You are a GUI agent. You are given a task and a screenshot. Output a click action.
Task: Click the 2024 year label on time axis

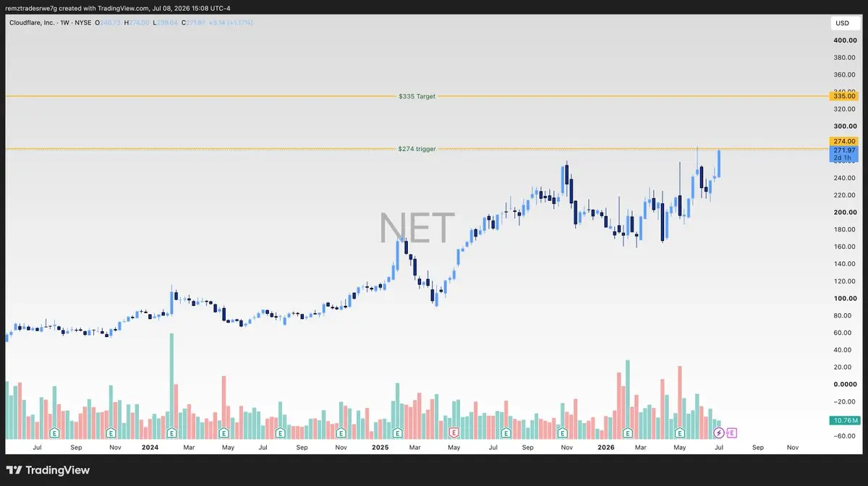(x=150, y=448)
